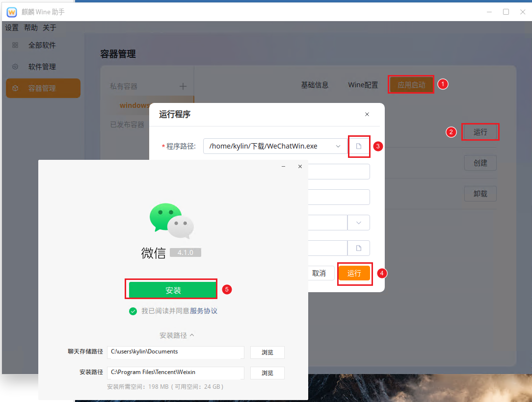
Task: Switch to the Wine配置 tab
Action: click(x=363, y=85)
